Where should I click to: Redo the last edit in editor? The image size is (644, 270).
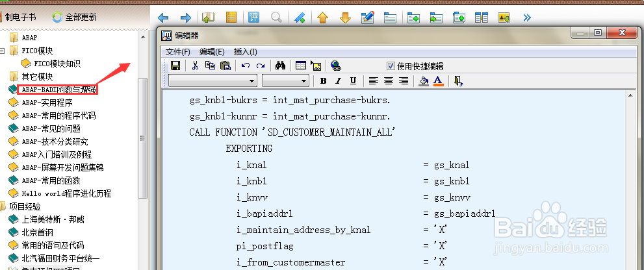[261, 66]
